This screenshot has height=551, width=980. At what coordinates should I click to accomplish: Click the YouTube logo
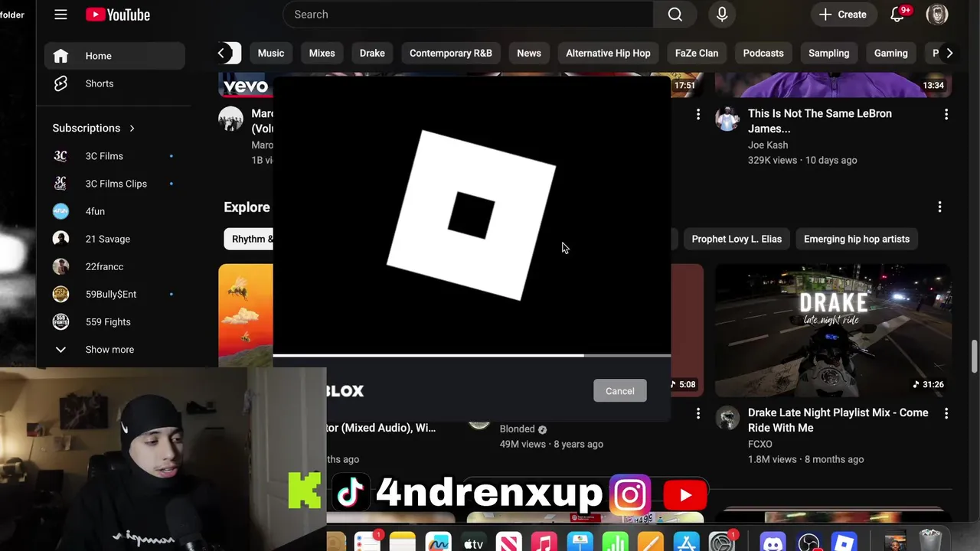tap(117, 15)
